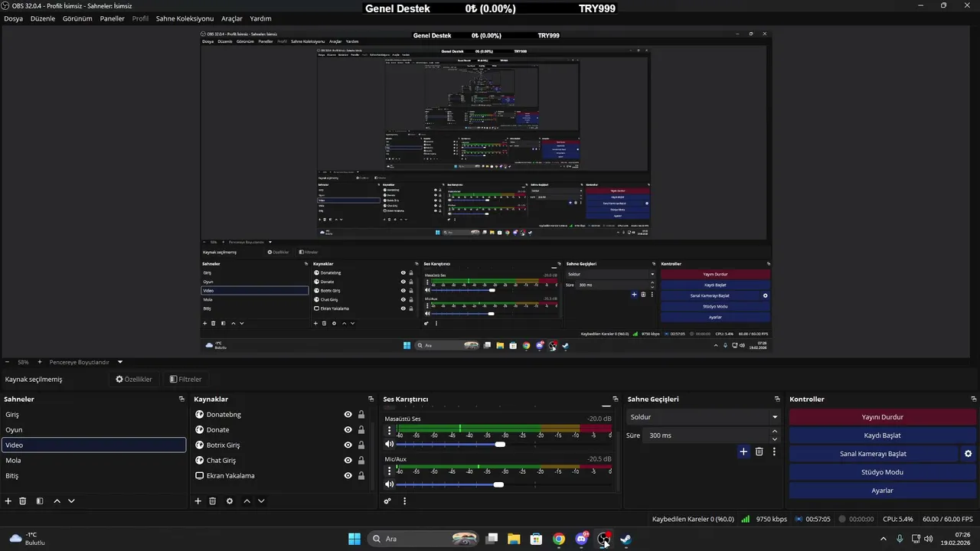Unlock the Donatebng source
980x551 pixels.
click(361, 415)
